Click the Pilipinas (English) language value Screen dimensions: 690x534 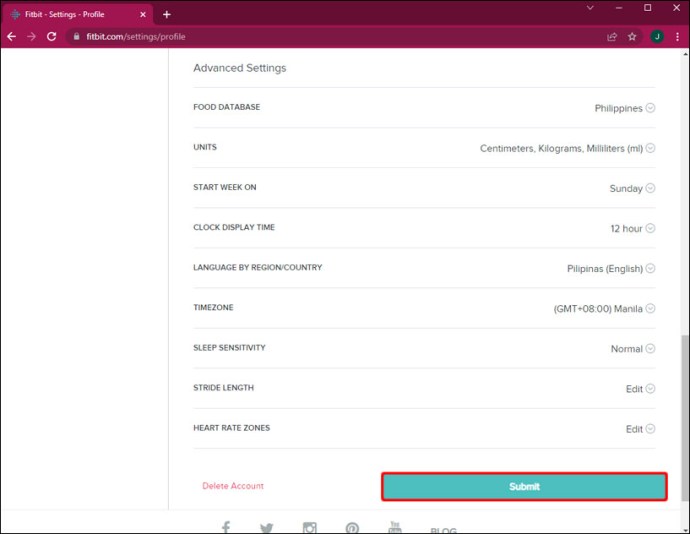click(605, 269)
